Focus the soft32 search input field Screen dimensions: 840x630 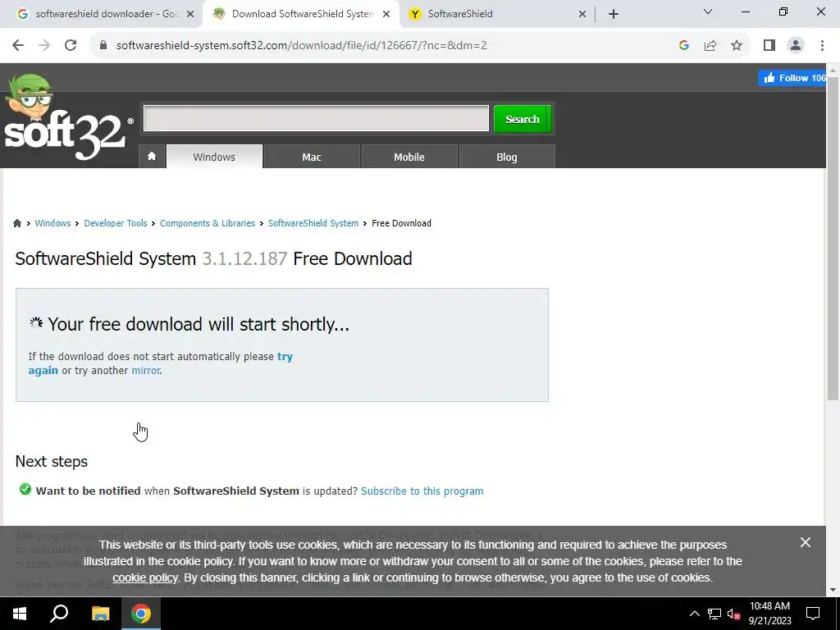coord(316,118)
